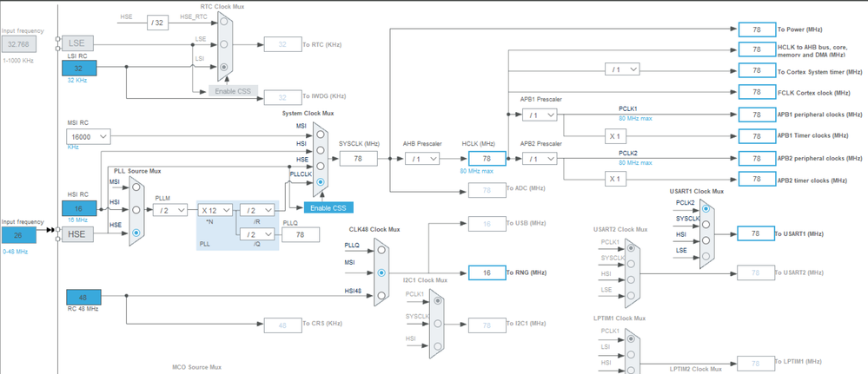Click the To RNG (MHz) value box
Image resolution: width=868 pixels, height=374 pixels.
pos(487,272)
